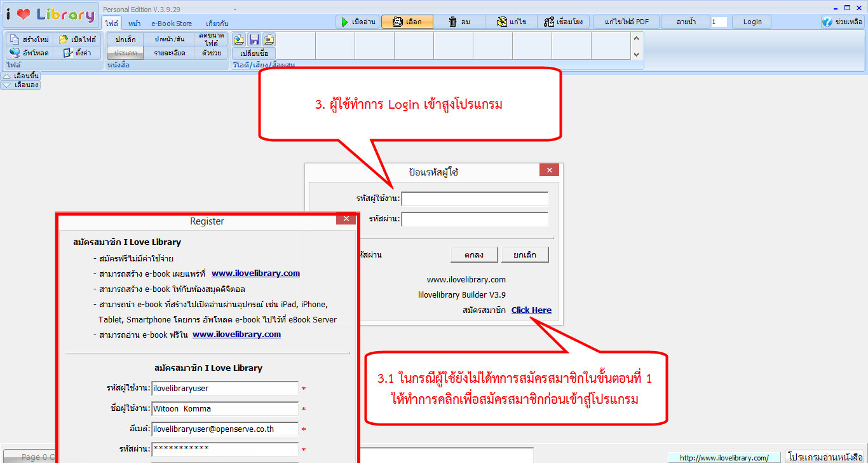
Task: Click the I Love Library logo
Action: (50, 15)
